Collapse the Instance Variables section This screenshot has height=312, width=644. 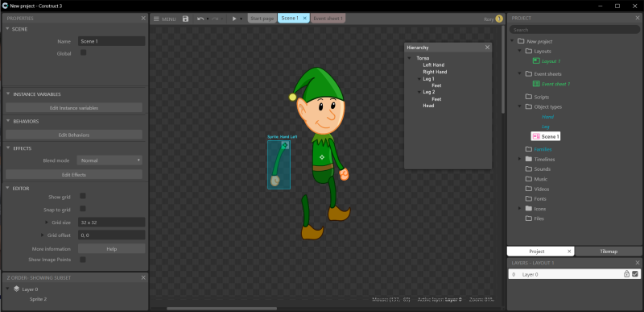8,94
